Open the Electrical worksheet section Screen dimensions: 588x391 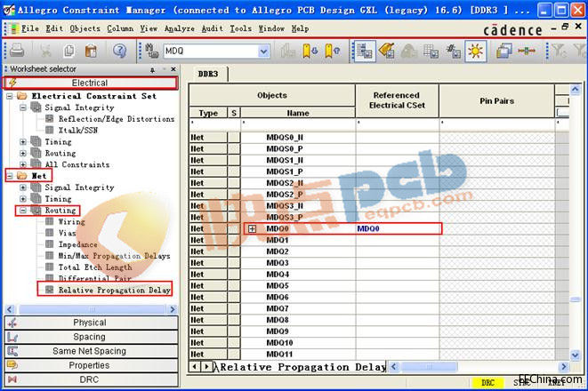[x=90, y=83]
